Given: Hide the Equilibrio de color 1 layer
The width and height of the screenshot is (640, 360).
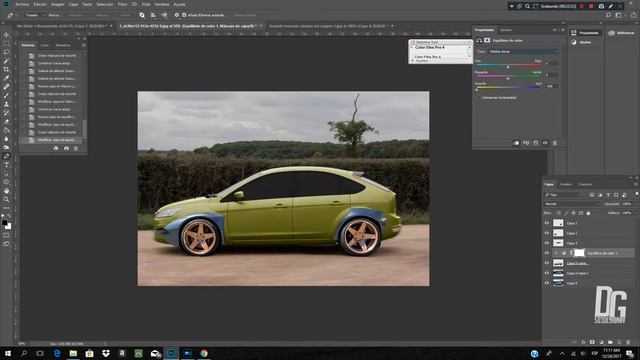Looking at the screenshot, I should [547, 253].
